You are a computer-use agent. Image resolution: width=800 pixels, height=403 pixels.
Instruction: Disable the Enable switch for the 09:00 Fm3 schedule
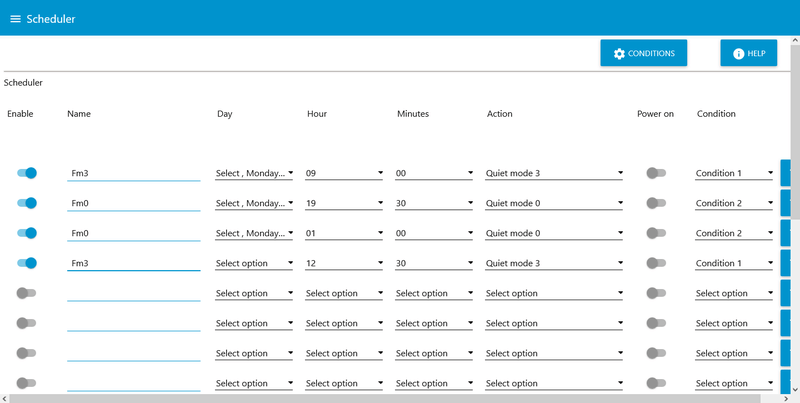27,173
